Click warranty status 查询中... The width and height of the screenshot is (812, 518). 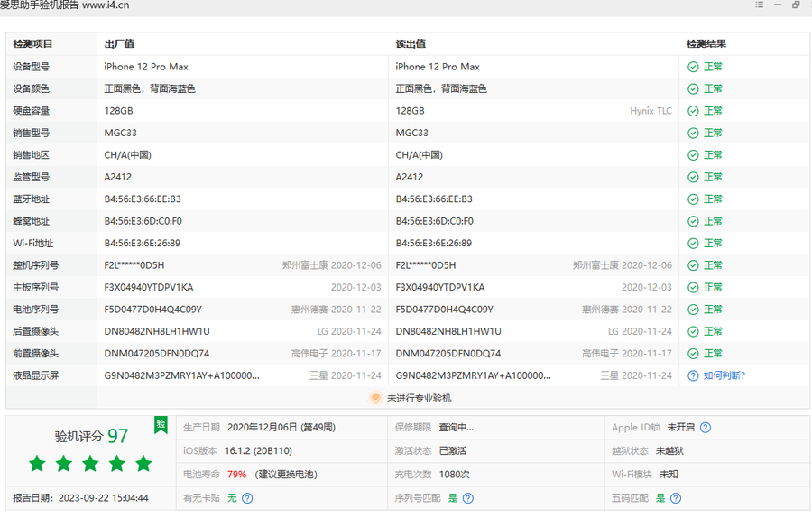457,428
